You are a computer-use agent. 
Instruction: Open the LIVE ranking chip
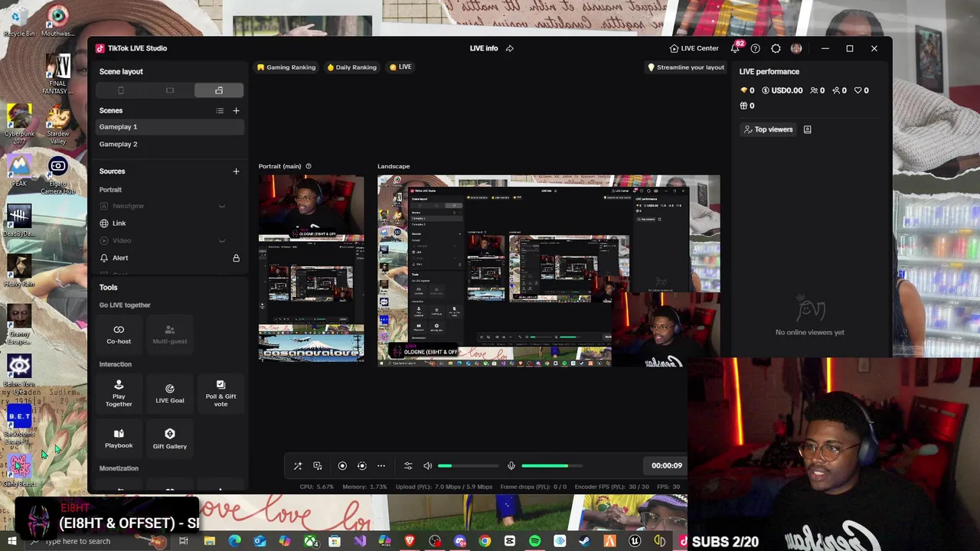tap(400, 67)
